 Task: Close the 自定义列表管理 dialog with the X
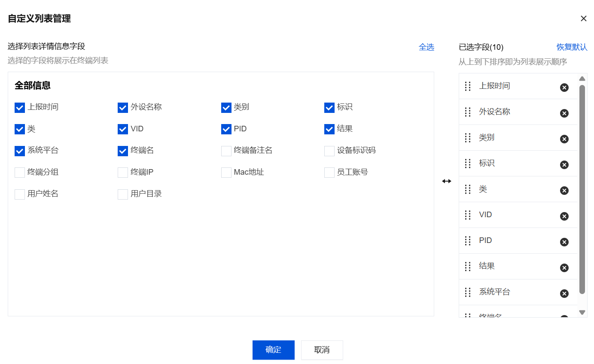584,18
